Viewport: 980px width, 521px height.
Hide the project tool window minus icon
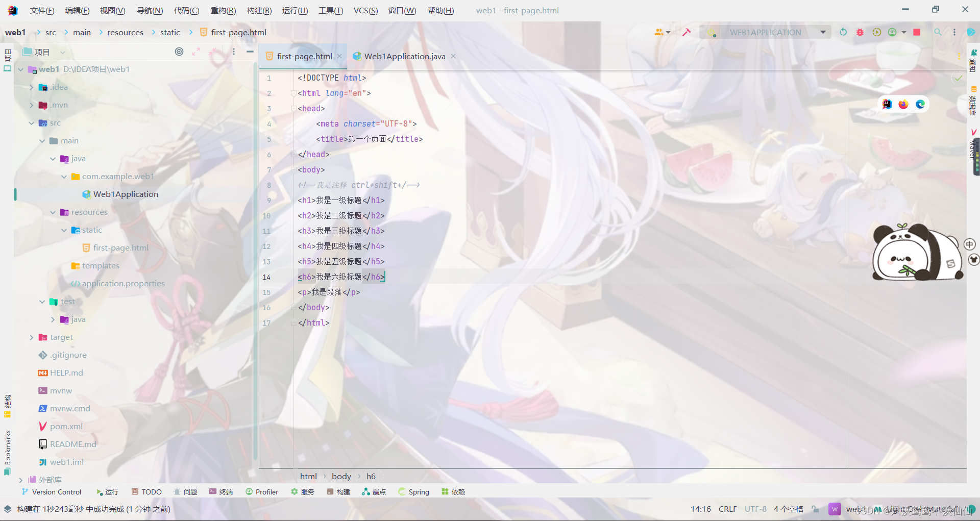click(x=250, y=52)
